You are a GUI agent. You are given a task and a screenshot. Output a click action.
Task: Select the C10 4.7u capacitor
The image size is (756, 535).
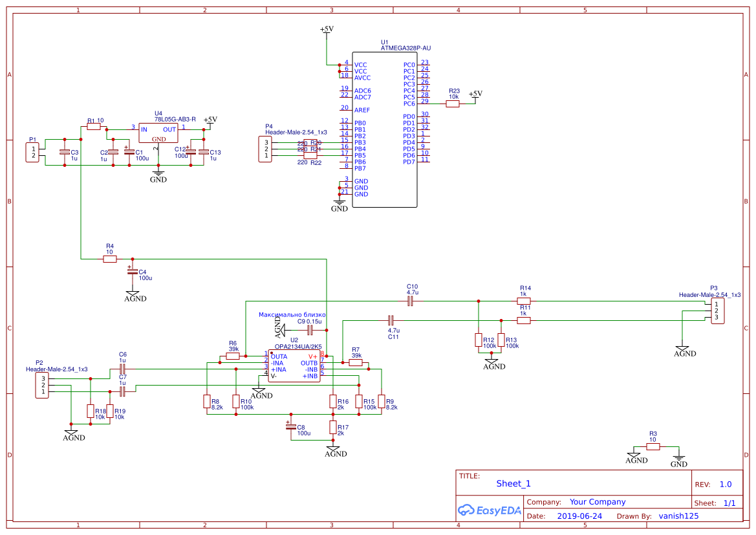tap(410, 301)
